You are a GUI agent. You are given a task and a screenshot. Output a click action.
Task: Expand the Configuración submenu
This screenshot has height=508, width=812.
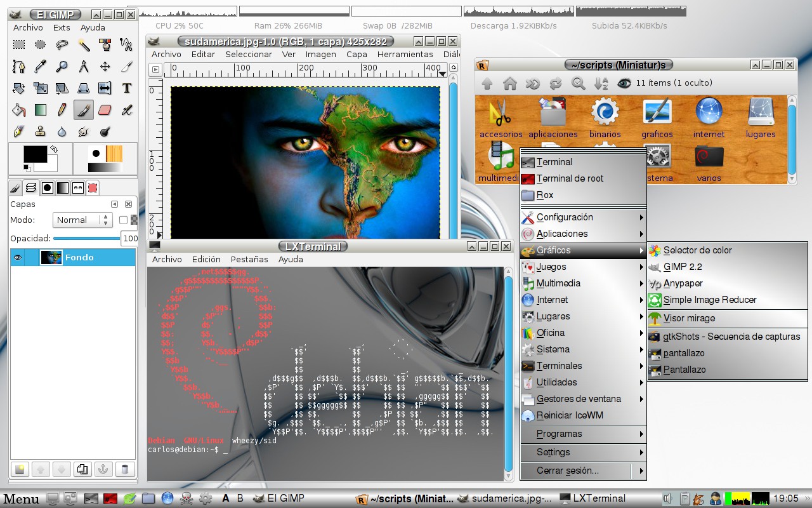(x=583, y=217)
